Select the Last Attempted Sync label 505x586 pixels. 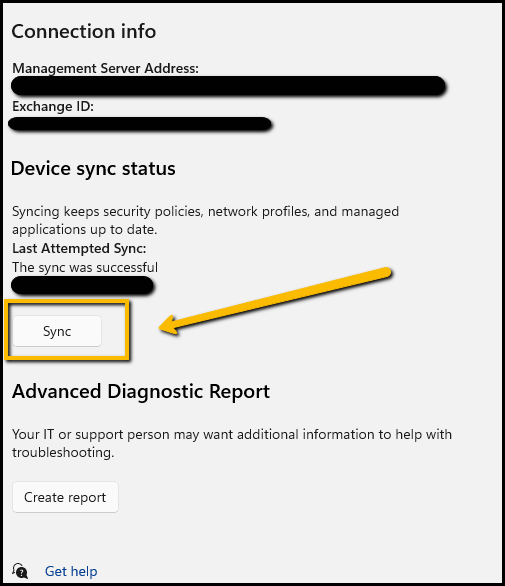pyautogui.click(x=79, y=248)
